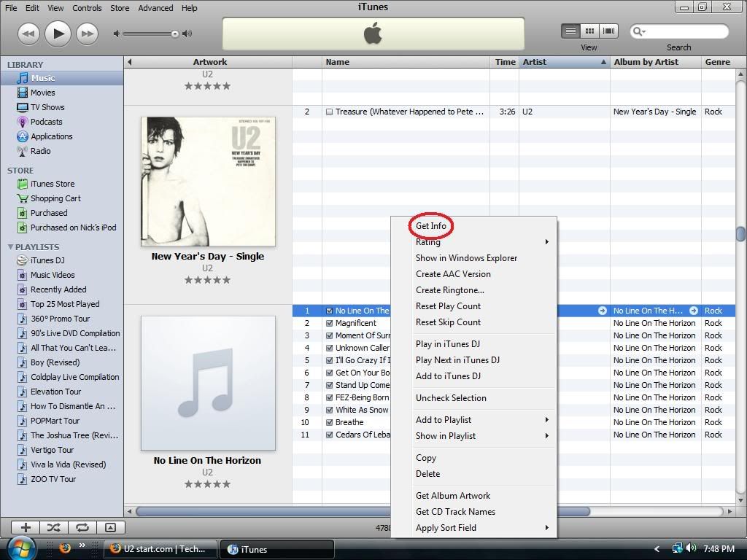The height and width of the screenshot is (560, 747).
Task: Create a new playlist with plus button
Action: tap(26, 527)
